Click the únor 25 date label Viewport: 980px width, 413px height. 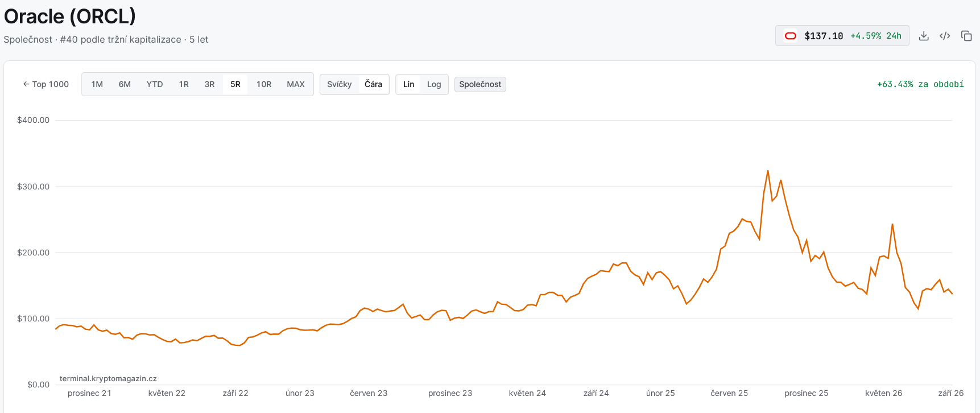(660, 393)
